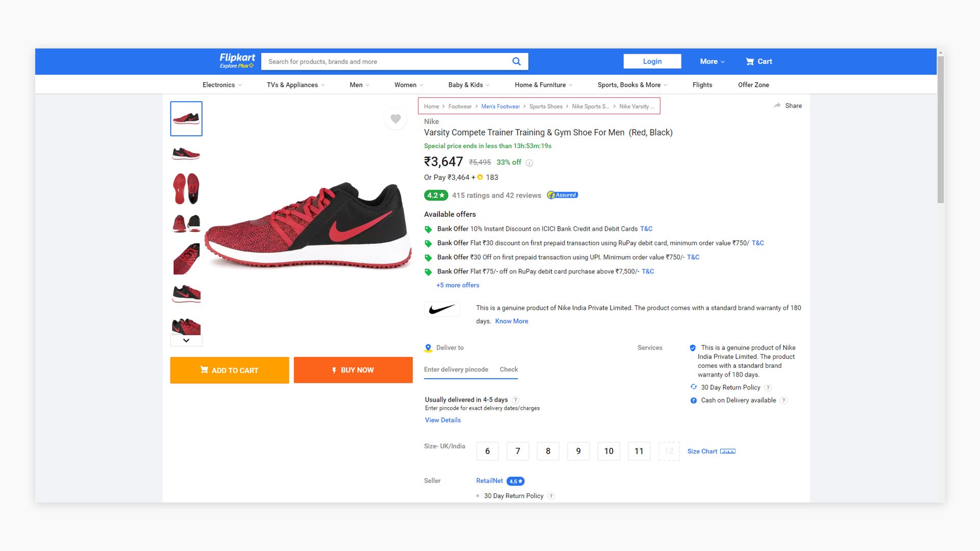Open Flights in navigation bar
This screenshot has width=980, height=551.
(702, 85)
